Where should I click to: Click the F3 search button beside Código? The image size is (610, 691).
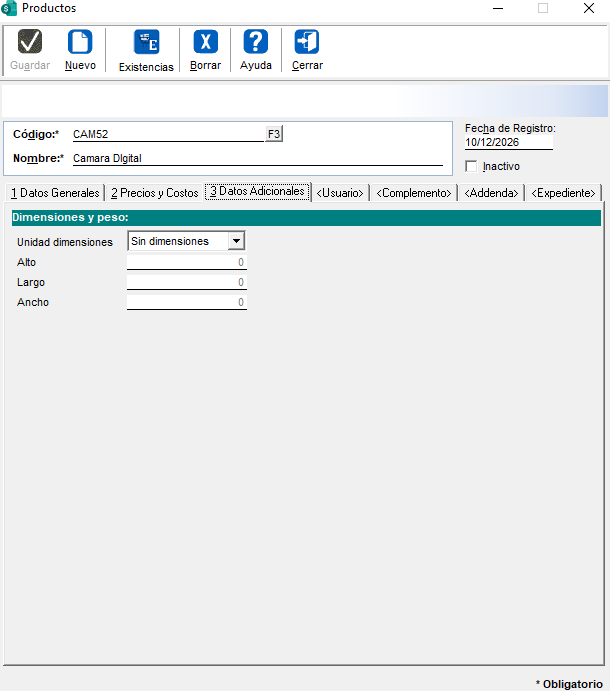(274, 134)
